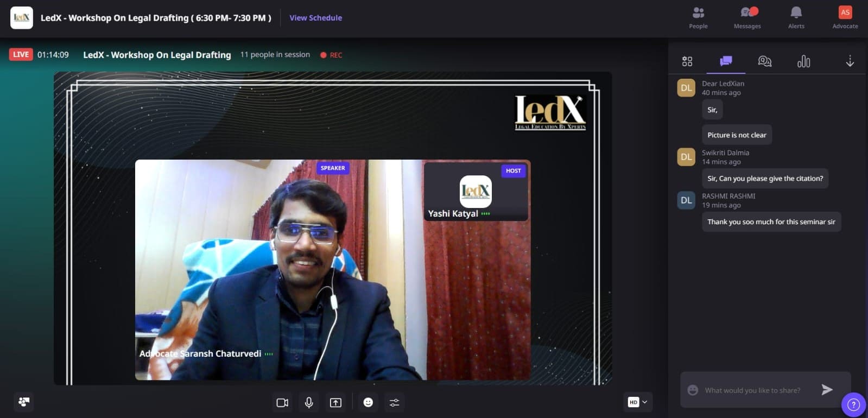Image resolution: width=868 pixels, height=418 pixels.
Task: Open the Alerts bell
Action: tap(796, 17)
